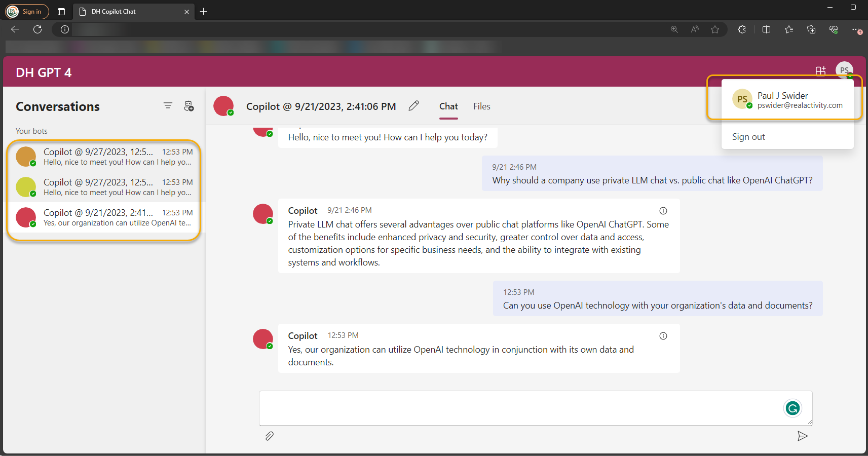
Task: Reload the page with refresh icon
Action: (x=37, y=29)
